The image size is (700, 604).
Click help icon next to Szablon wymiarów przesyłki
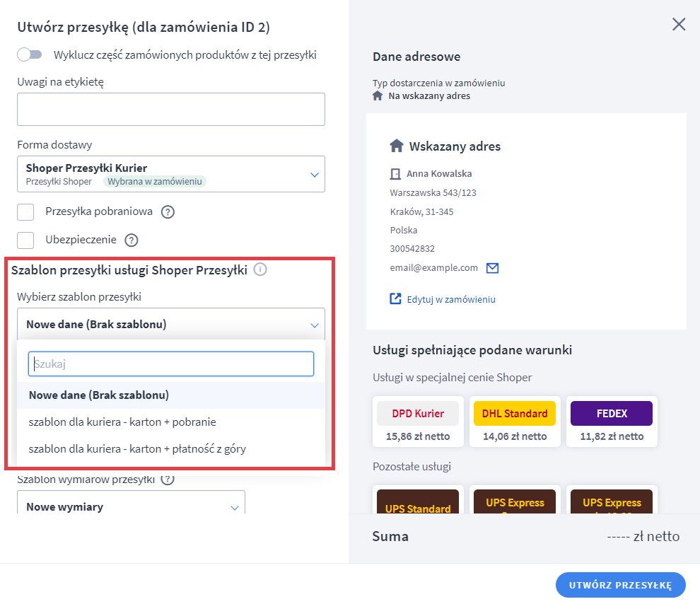[168, 479]
